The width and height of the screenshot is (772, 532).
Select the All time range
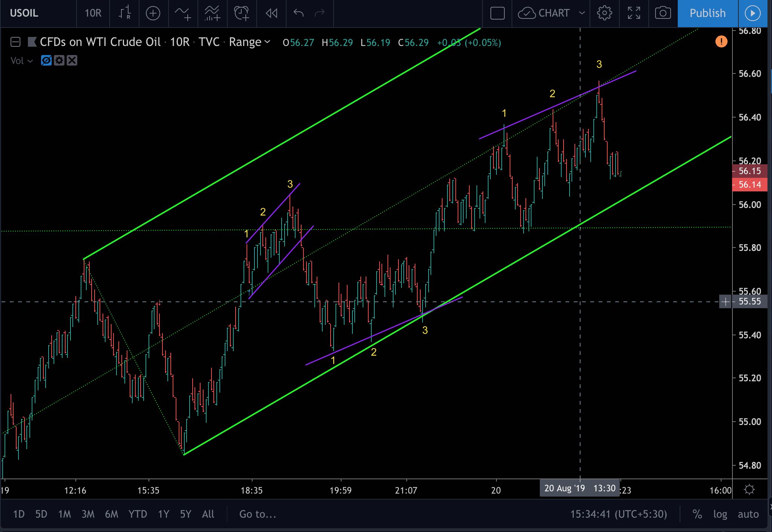(x=208, y=514)
